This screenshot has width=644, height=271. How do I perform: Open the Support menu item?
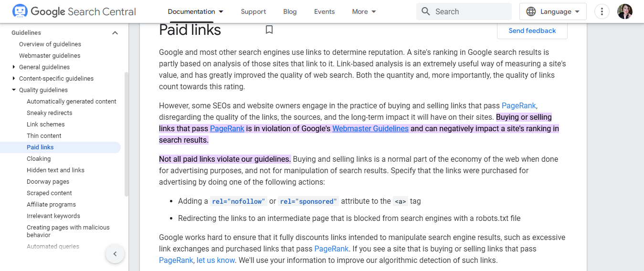coord(253,11)
